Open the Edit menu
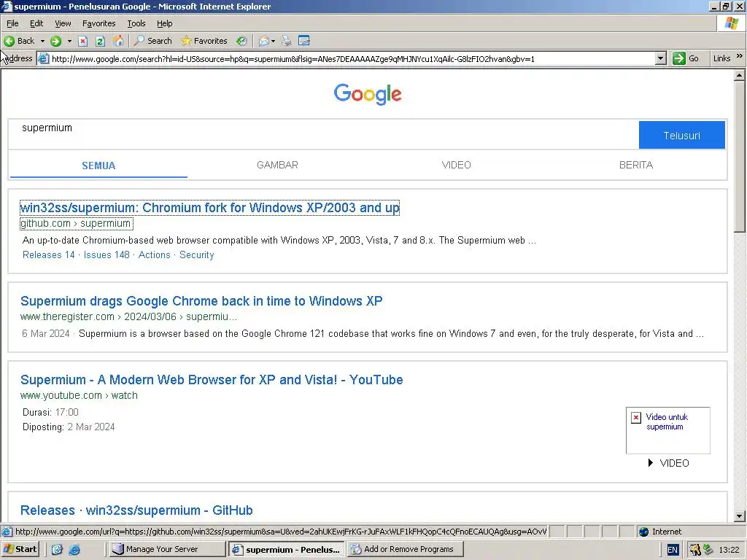Image resolution: width=747 pixels, height=560 pixels. click(36, 23)
